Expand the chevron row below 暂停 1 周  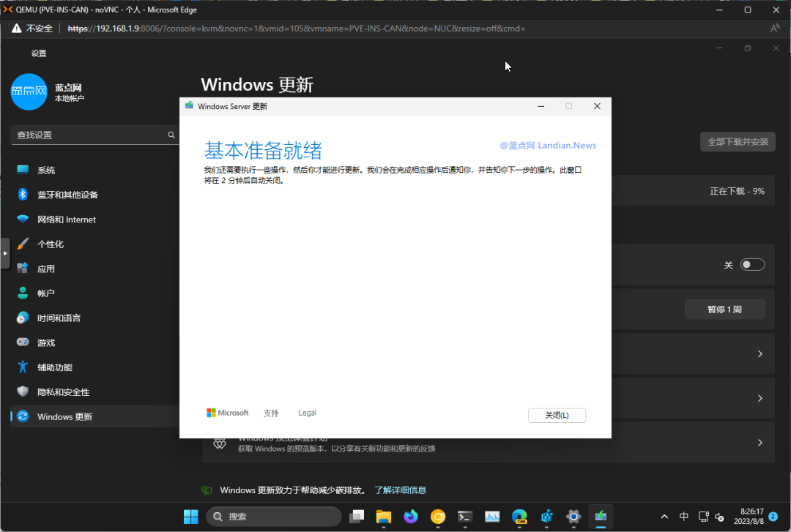(x=760, y=354)
